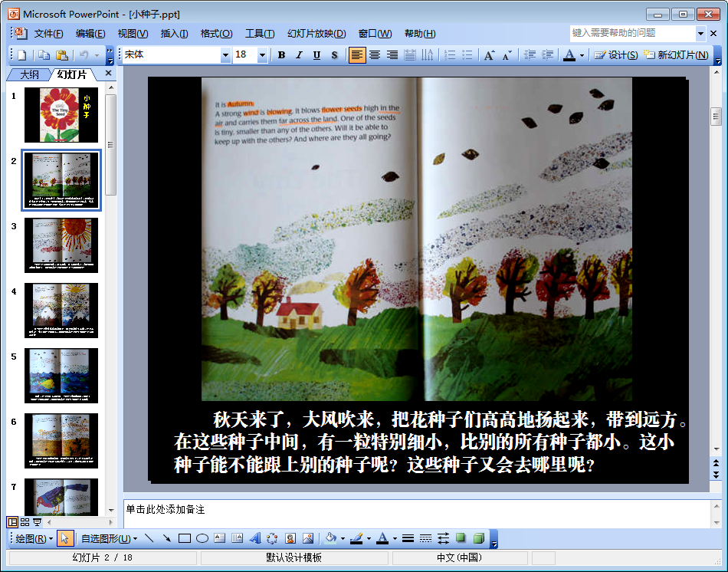The width and height of the screenshot is (728, 572).
Task: Click the Copy icon in toolbar
Action: pos(44,55)
